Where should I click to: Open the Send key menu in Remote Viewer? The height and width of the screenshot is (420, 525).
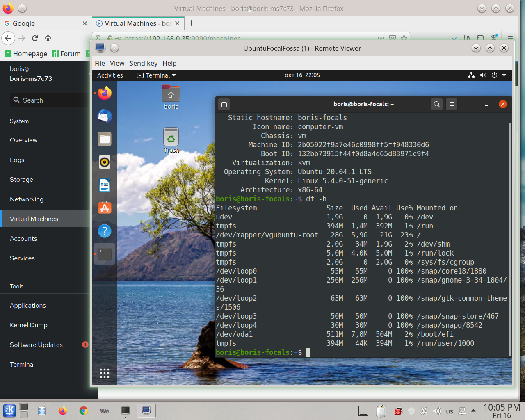coord(143,63)
